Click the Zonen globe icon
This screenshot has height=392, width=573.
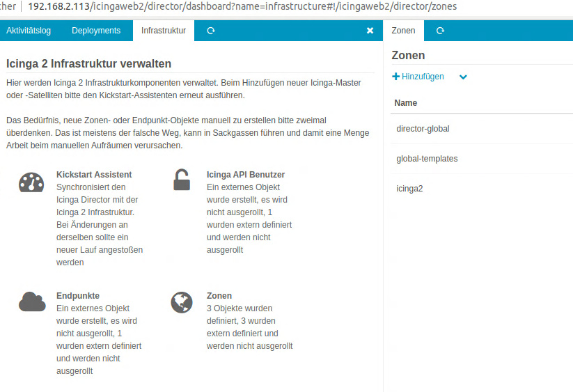point(182,302)
